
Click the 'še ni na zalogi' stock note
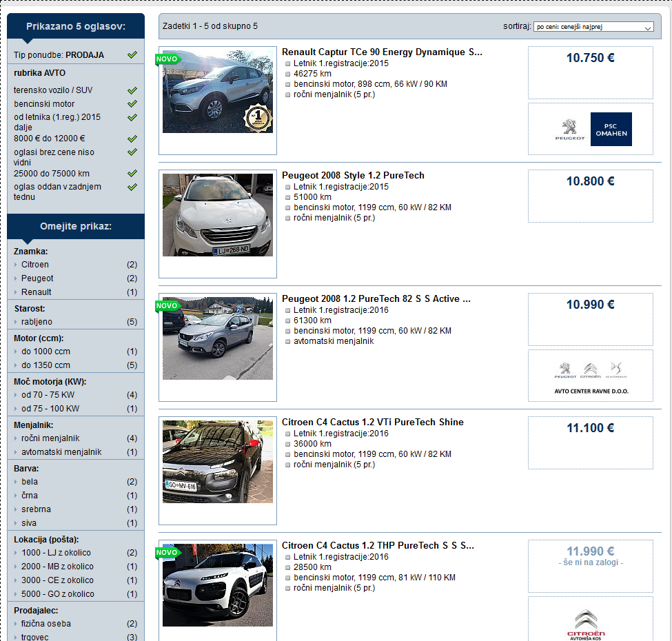tap(591, 562)
